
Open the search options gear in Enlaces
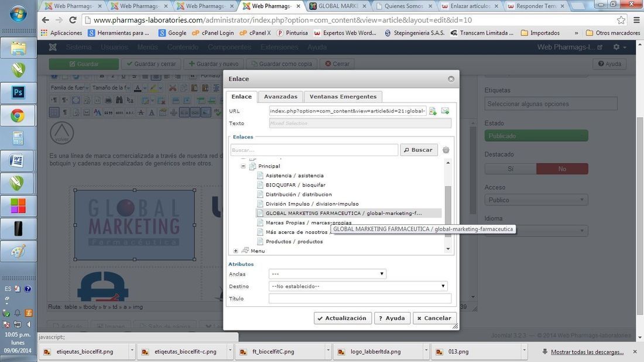point(446,150)
